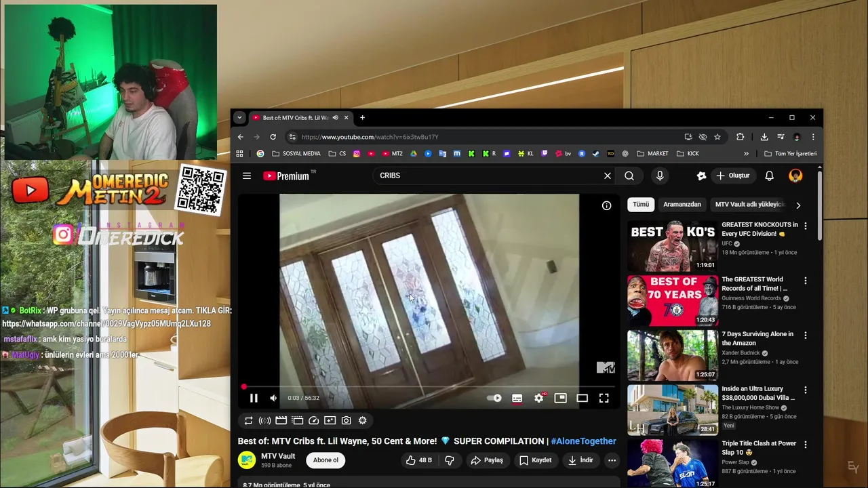Viewport: 868px width, 488px height.
Task: Open the Chrome tab search dropdown arrow
Action: [x=239, y=117]
